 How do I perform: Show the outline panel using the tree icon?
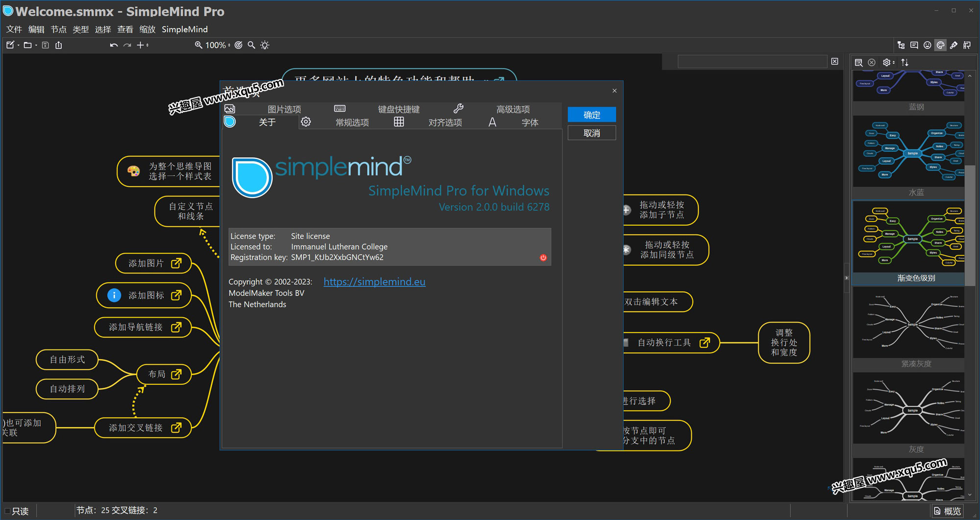coord(901,45)
